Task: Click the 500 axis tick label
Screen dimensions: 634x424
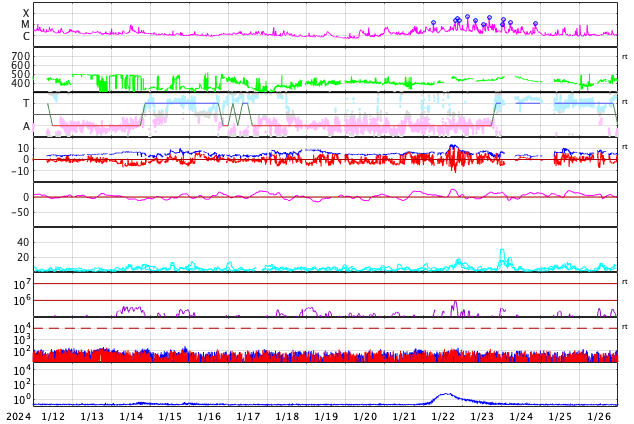Action: click(x=21, y=74)
